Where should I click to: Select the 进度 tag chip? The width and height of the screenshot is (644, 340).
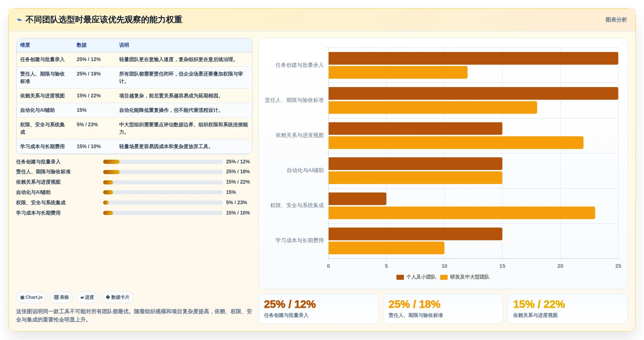(x=87, y=297)
